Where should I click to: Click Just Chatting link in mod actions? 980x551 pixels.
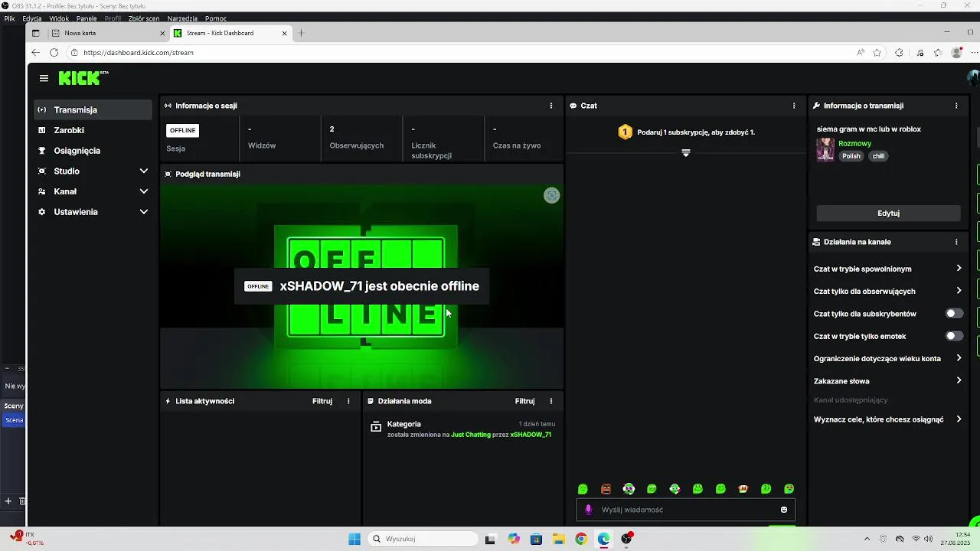pos(471,435)
